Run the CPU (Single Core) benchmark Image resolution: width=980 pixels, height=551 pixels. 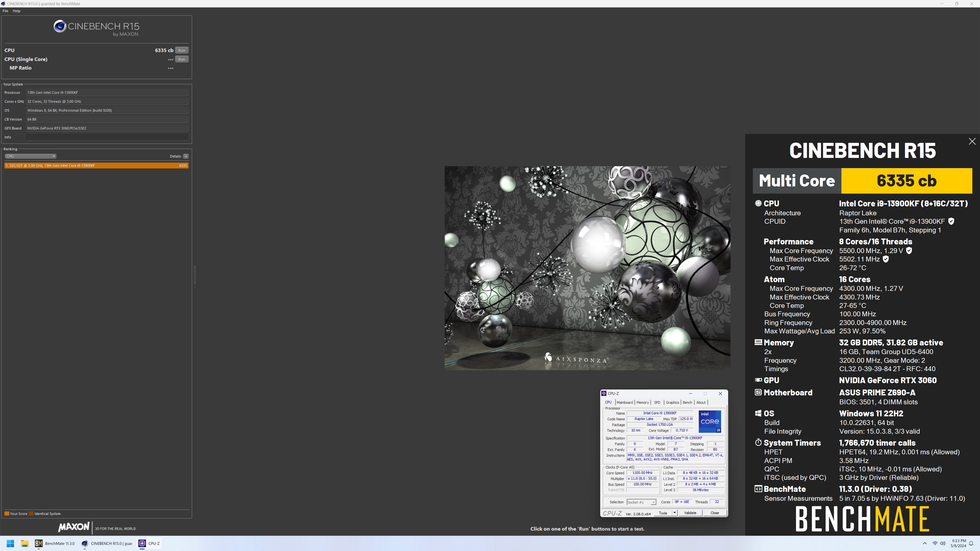coord(182,59)
